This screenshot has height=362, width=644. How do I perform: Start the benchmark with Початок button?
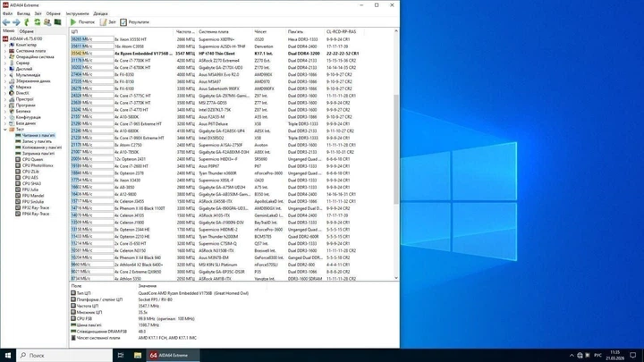click(82, 22)
